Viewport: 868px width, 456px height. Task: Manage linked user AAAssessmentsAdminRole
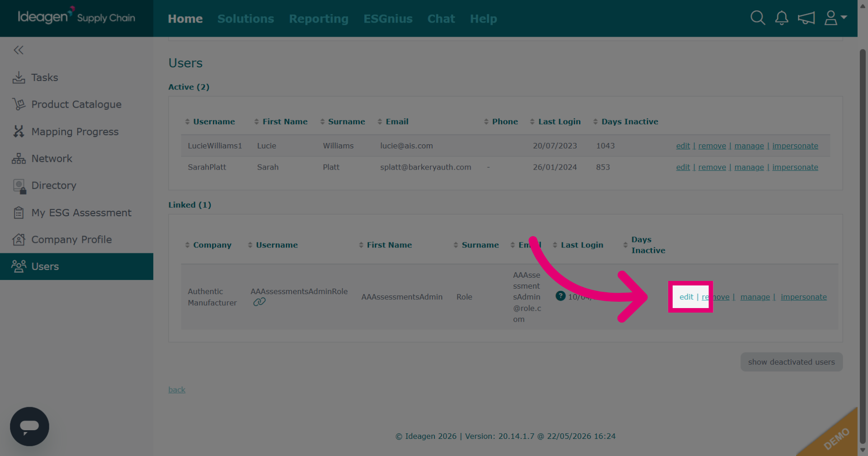coord(755,297)
